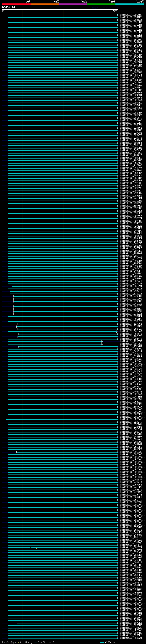
Task: Select hit label UniRef100_P62631
Action: (x=131, y=502)
